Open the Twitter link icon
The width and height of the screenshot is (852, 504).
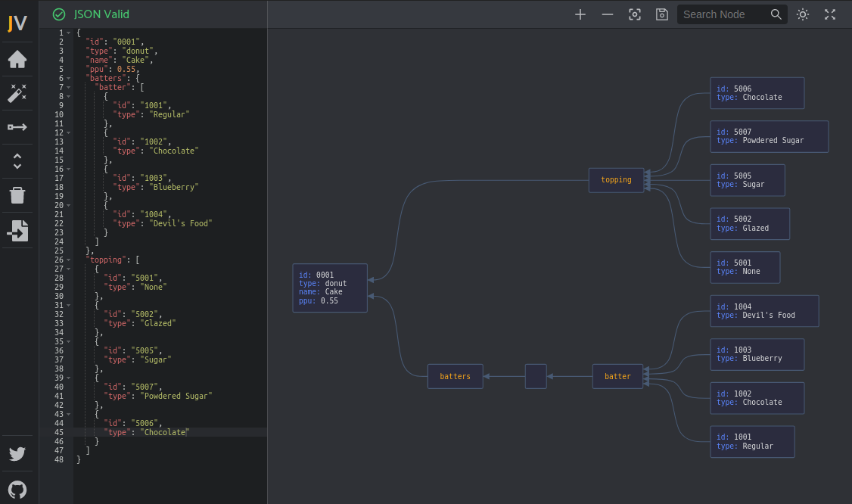(x=17, y=454)
